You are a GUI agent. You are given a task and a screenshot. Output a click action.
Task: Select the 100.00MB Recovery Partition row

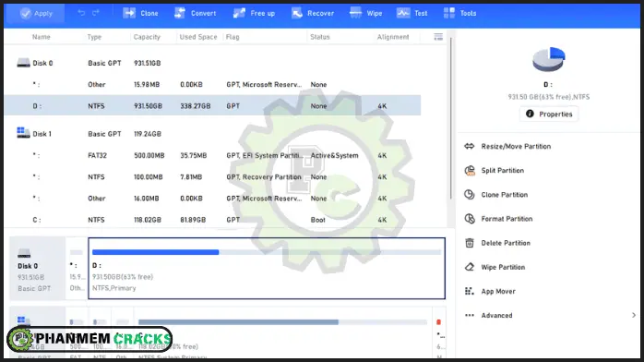pyautogui.click(x=212, y=177)
